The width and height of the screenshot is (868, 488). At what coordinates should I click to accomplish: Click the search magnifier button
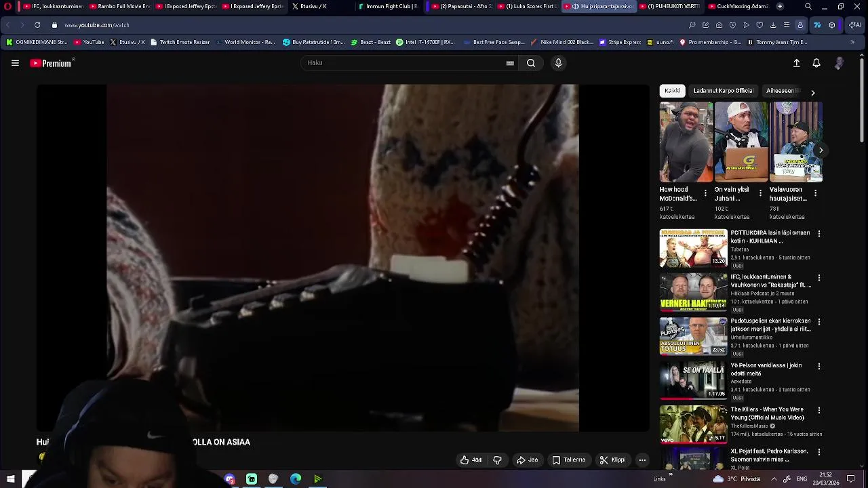point(531,63)
